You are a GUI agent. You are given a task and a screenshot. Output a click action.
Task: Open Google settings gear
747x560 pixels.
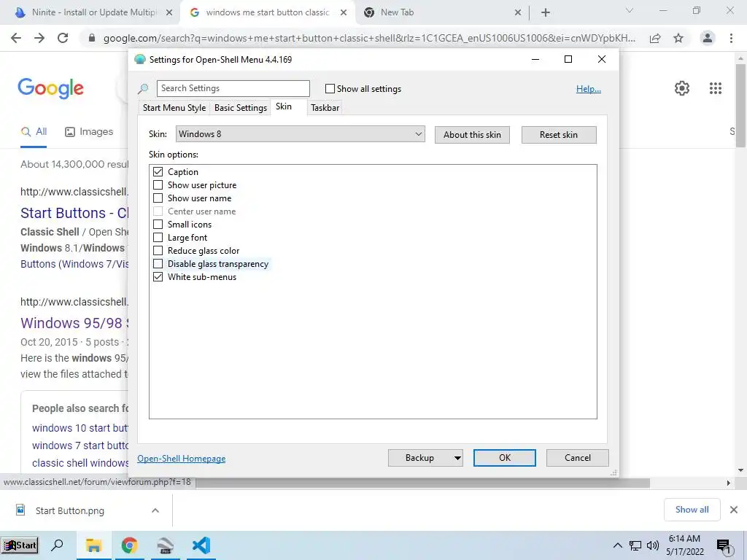(682, 88)
